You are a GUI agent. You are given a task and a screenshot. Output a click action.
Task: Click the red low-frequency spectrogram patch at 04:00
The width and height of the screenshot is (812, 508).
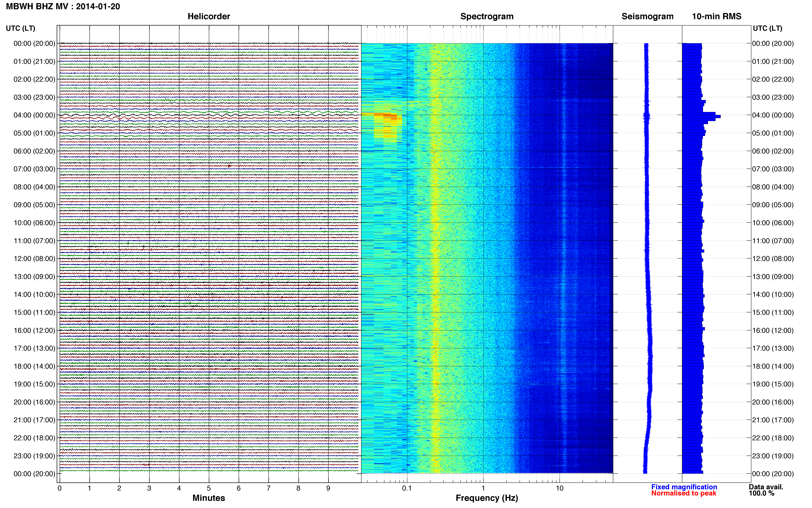click(x=386, y=117)
